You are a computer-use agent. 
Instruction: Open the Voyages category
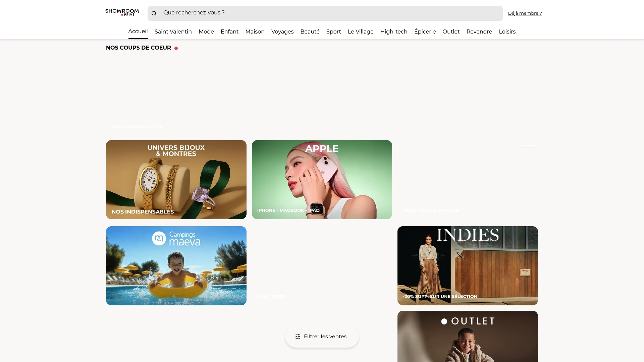(x=282, y=32)
